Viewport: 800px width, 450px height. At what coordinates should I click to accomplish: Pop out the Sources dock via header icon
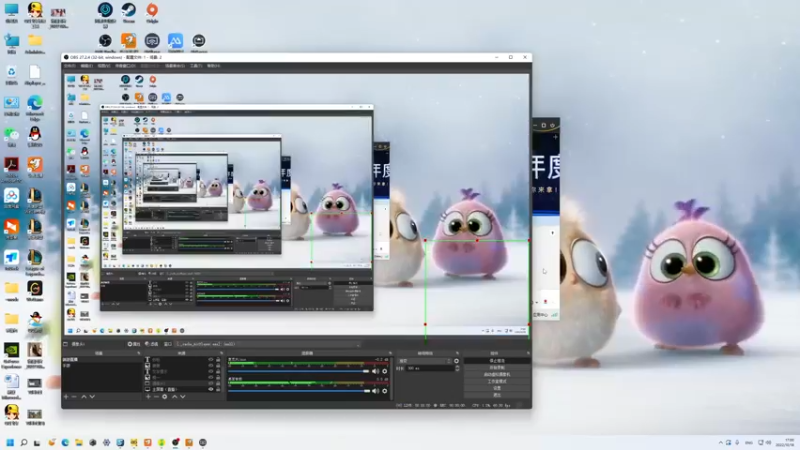coord(221,353)
